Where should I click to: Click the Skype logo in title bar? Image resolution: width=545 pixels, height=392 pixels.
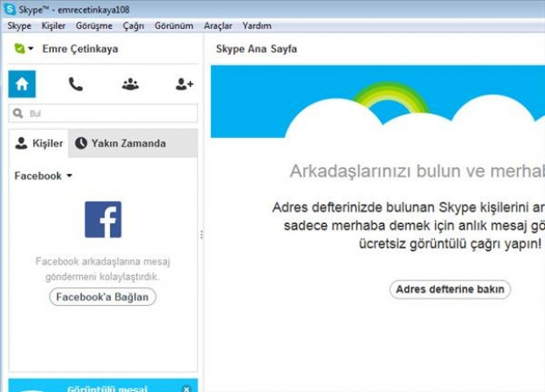[10, 10]
